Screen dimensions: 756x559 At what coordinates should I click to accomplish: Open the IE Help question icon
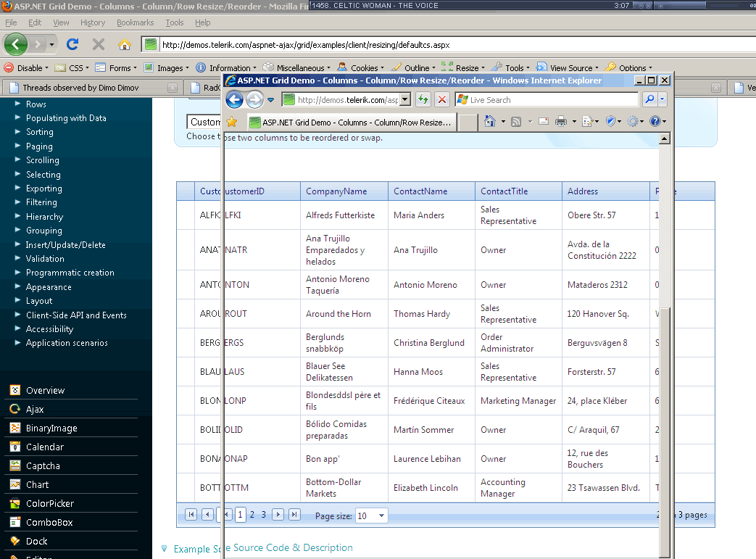click(655, 122)
